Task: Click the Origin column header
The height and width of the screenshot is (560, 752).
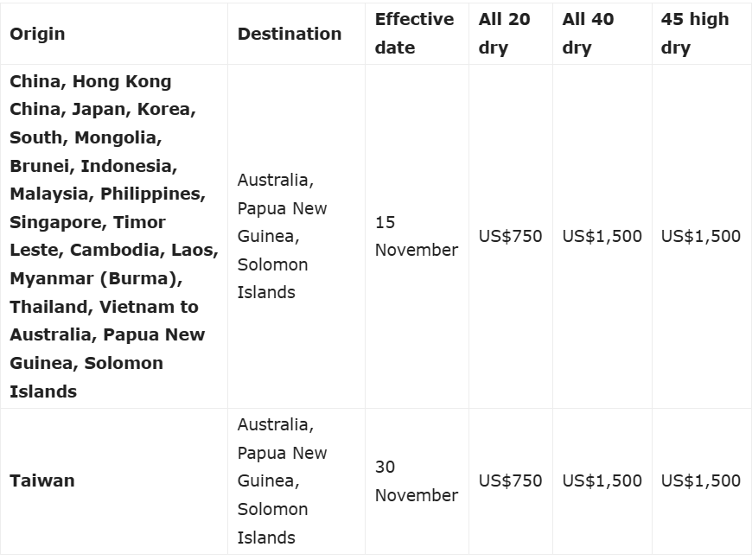Action: click(37, 34)
